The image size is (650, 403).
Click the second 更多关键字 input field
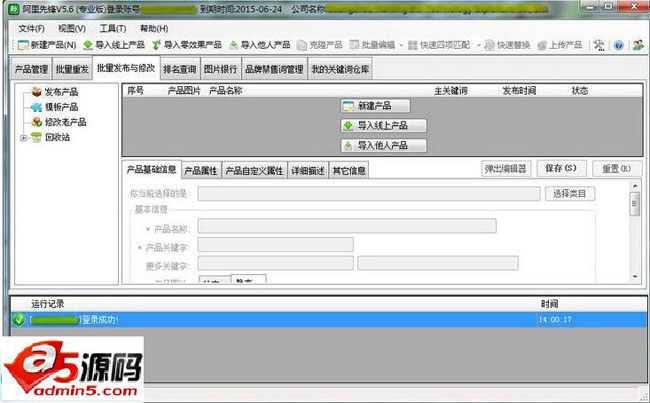[x=438, y=263]
